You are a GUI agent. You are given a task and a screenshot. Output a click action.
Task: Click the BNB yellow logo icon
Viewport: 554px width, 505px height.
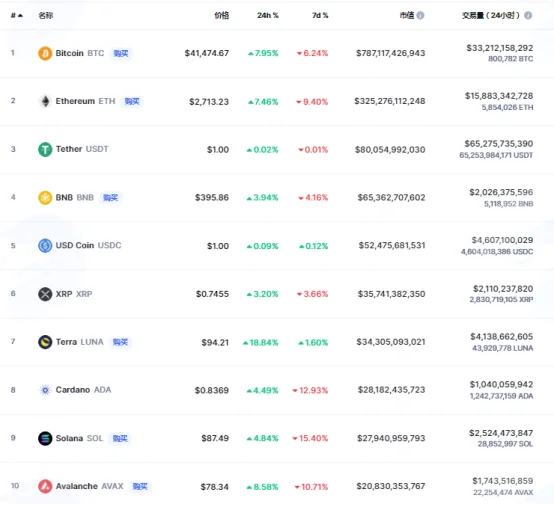[x=45, y=198]
